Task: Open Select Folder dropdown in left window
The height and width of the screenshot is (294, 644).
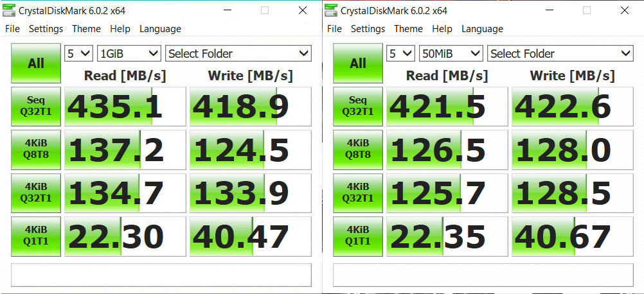Action: pos(238,53)
